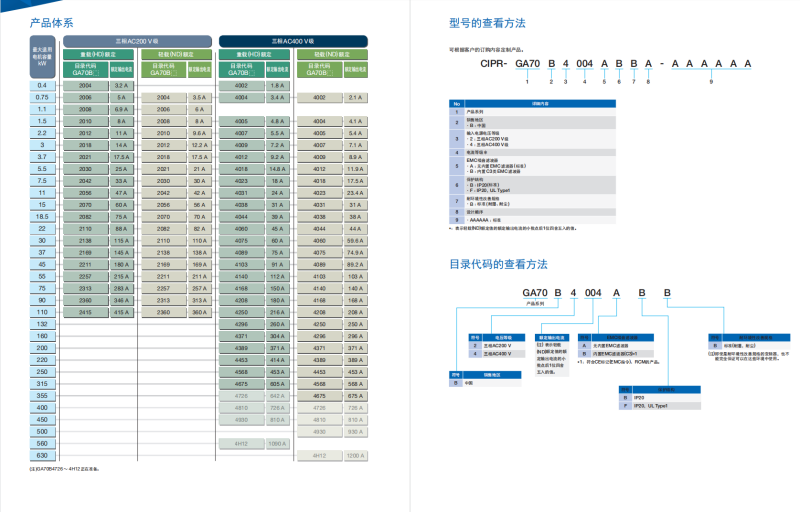Image resolution: width=800 pixels, height=512 pixels.
Task: Select the greyed-out 642 A cell
Action: pos(278,396)
